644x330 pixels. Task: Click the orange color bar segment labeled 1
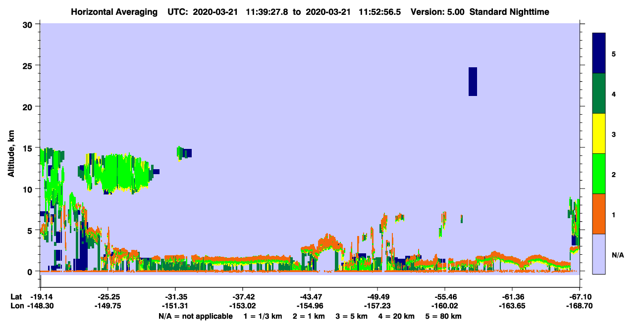[x=599, y=214]
